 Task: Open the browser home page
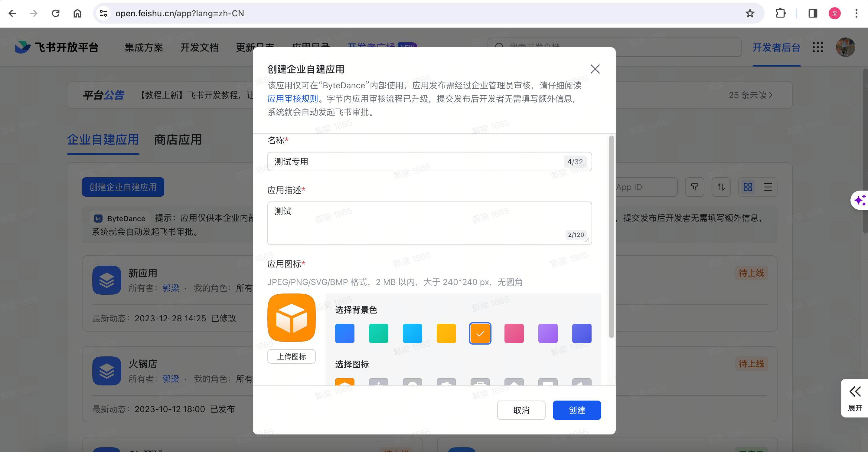click(77, 14)
